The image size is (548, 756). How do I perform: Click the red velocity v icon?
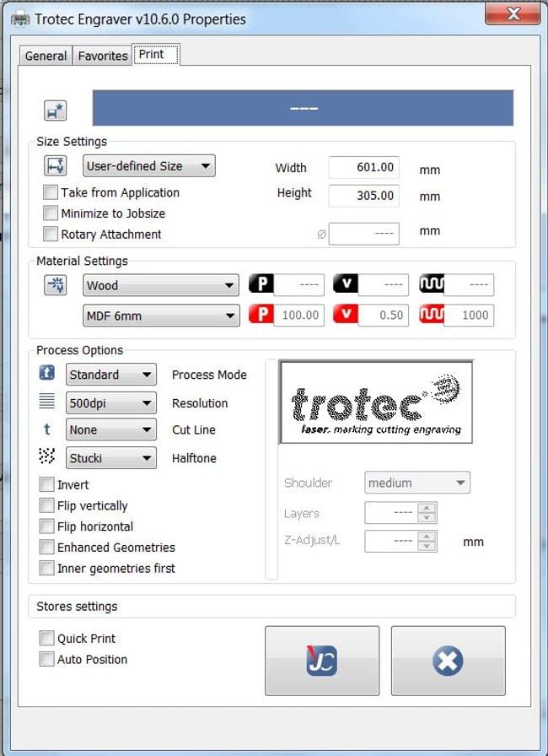point(346,315)
